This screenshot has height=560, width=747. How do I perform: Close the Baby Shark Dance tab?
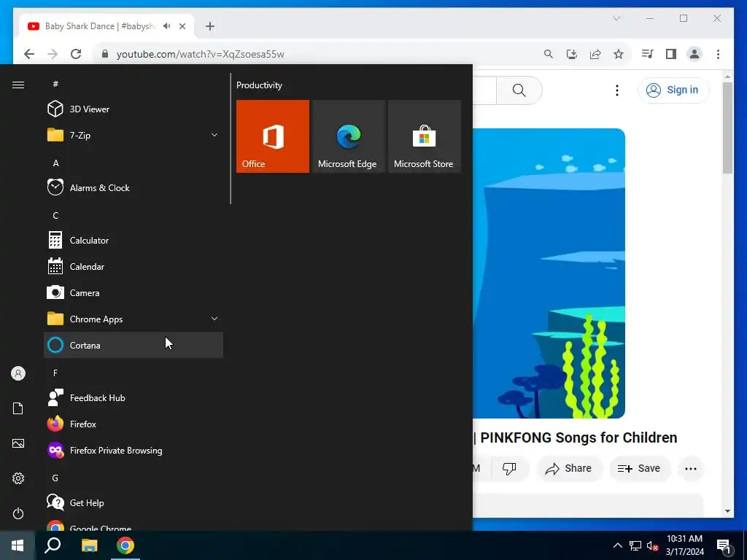182,26
